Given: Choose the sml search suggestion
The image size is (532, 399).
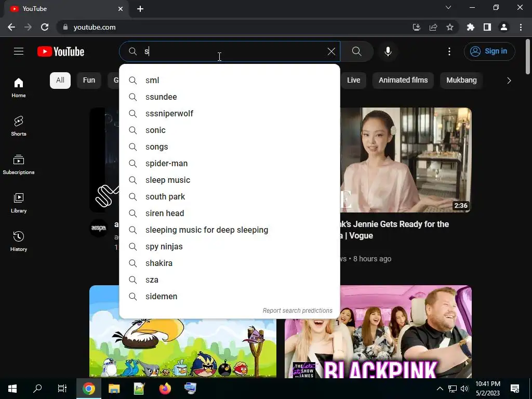Looking at the screenshot, I should [x=230, y=80].
